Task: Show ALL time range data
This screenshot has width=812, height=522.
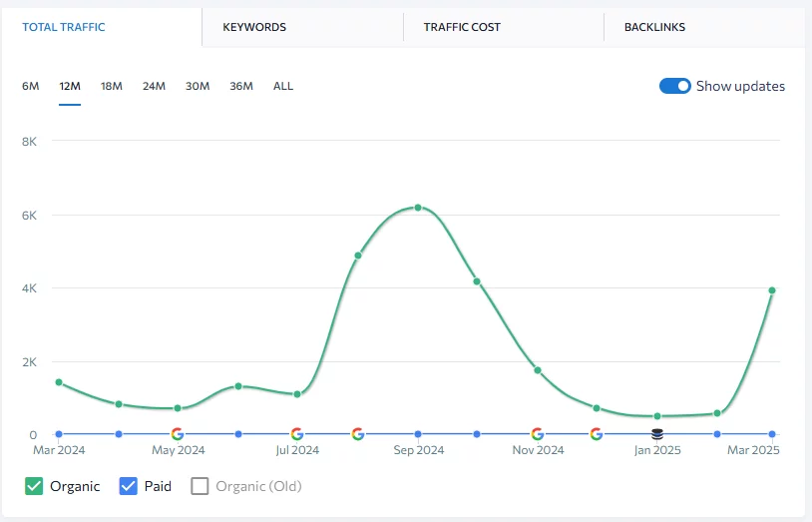Action: (x=283, y=86)
